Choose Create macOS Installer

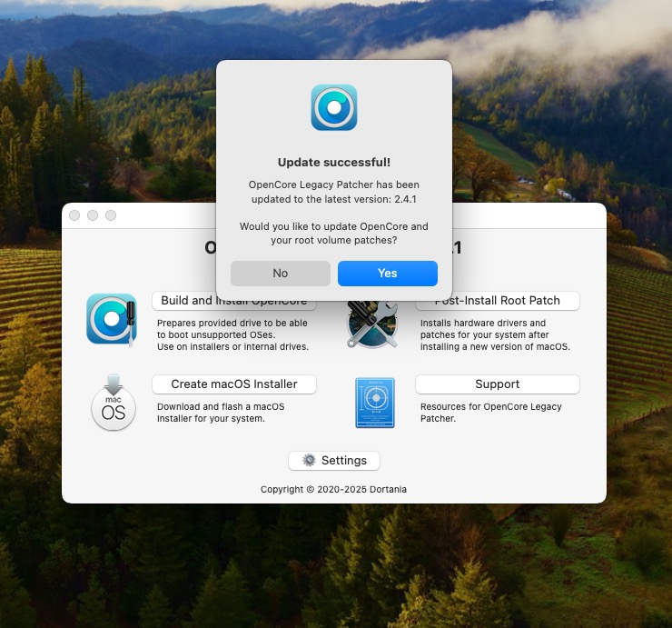[233, 384]
